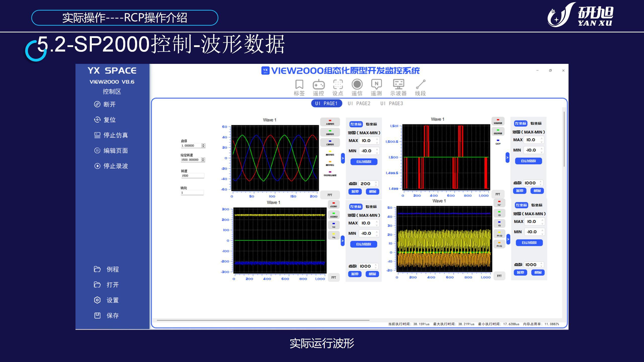644x362 pixels.
Task: Select the 遥信 signal indicator icon
Action: tap(357, 88)
